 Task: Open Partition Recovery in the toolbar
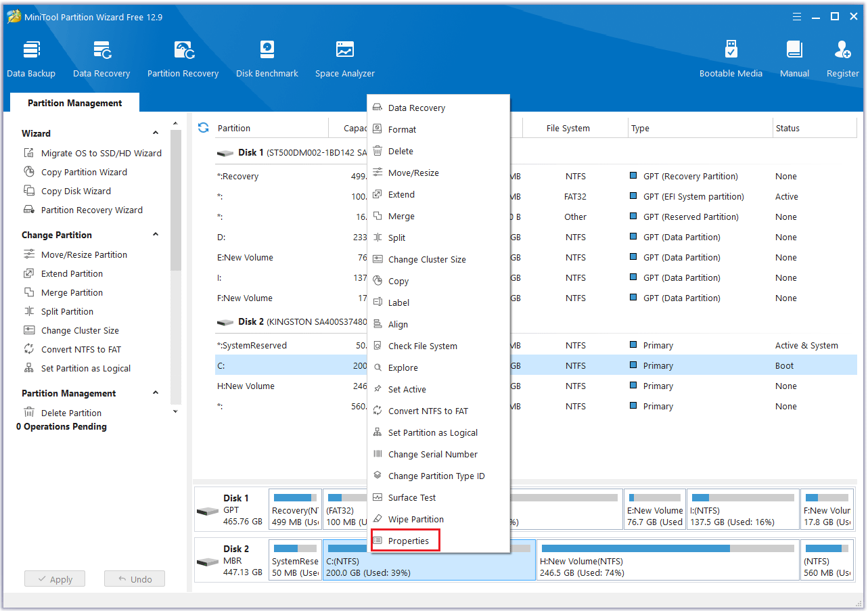(183, 60)
